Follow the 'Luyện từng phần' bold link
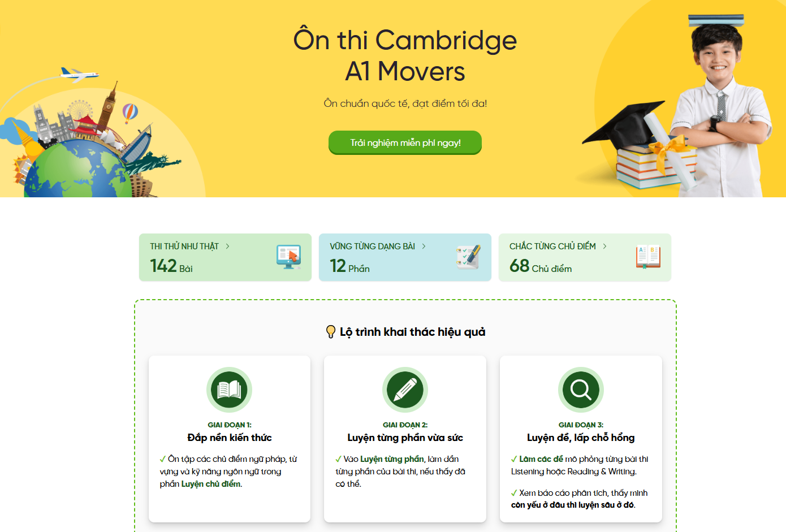 [x=392, y=459]
